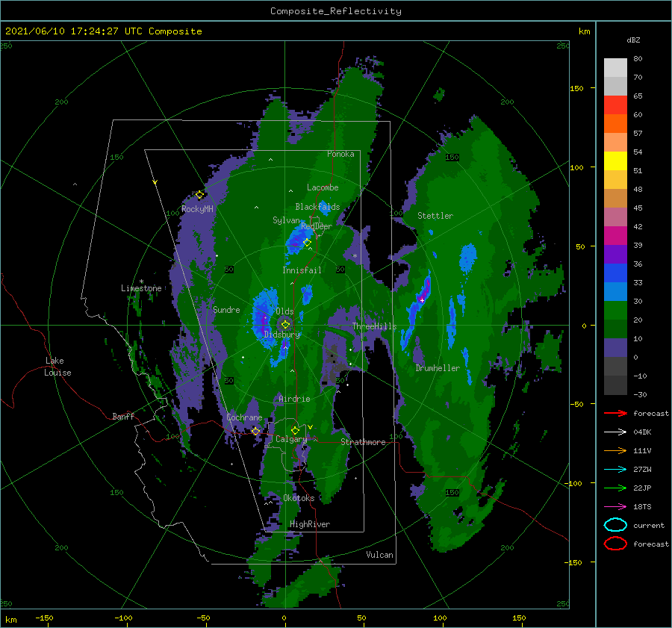Click the Airdrie city label
Image resolution: width=672 pixels, height=628 pixels.
[x=294, y=399]
